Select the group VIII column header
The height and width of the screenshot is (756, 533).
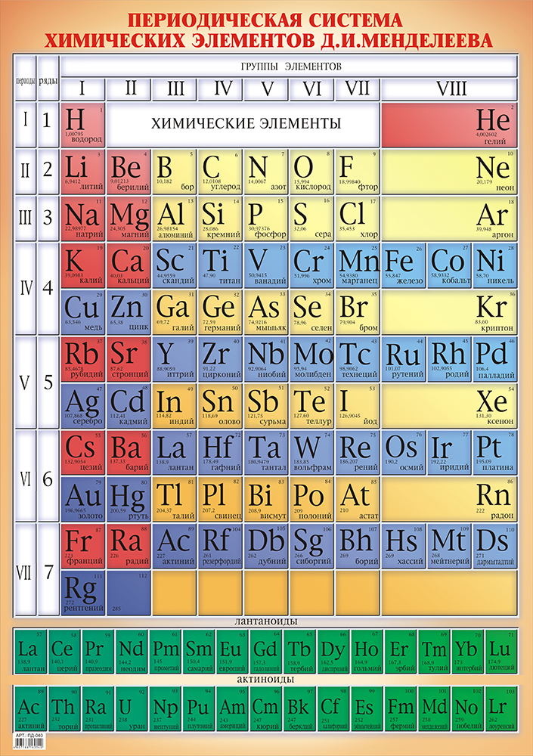(449, 88)
